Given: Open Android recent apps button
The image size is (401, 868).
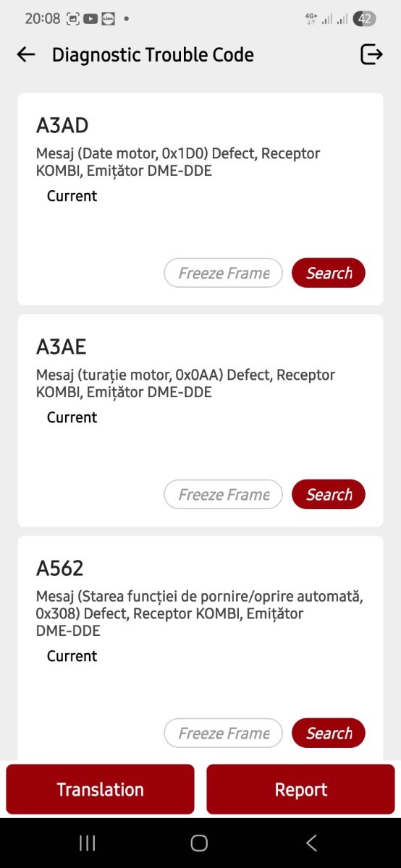Looking at the screenshot, I should tap(88, 843).
